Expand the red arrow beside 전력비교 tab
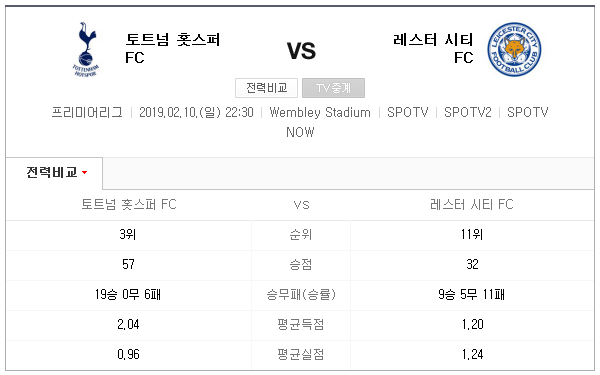 click(85, 173)
